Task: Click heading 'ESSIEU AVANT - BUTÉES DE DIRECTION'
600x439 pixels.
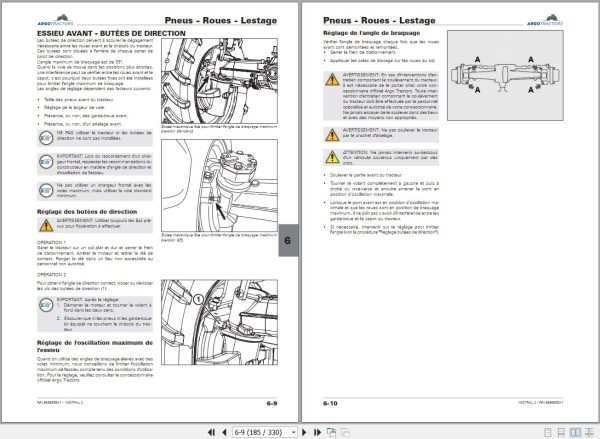Action: [111, 33]
